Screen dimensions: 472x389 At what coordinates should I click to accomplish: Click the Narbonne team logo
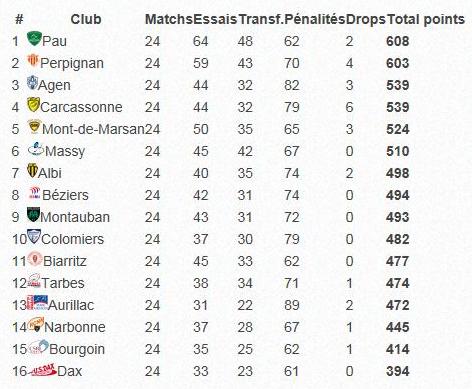coord(36,325)
